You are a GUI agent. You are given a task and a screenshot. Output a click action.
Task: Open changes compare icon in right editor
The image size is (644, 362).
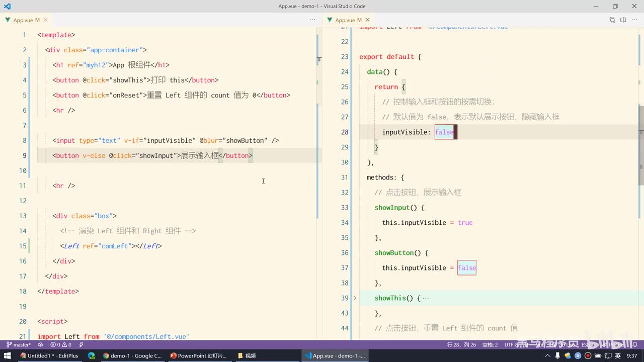click(612, 20)
